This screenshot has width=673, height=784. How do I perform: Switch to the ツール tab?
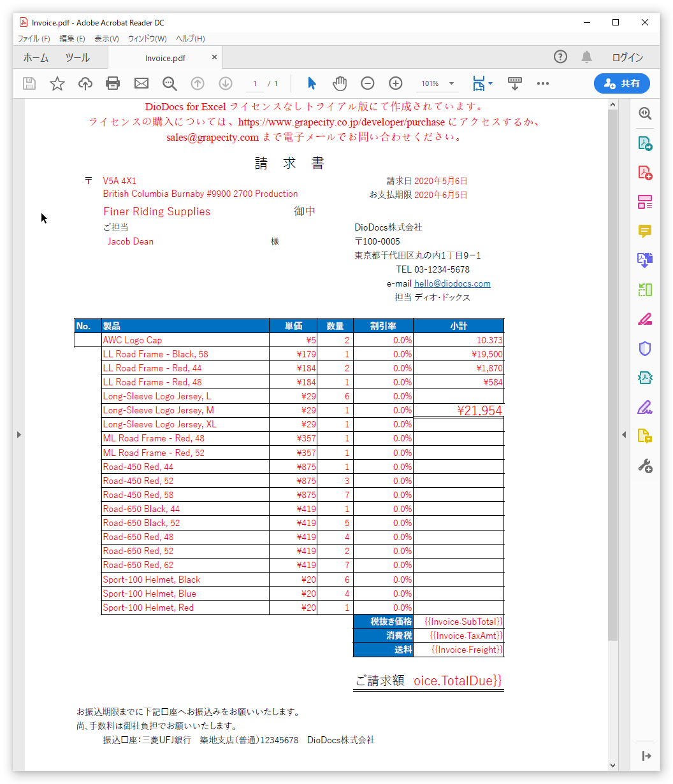[x=77, y=57]
